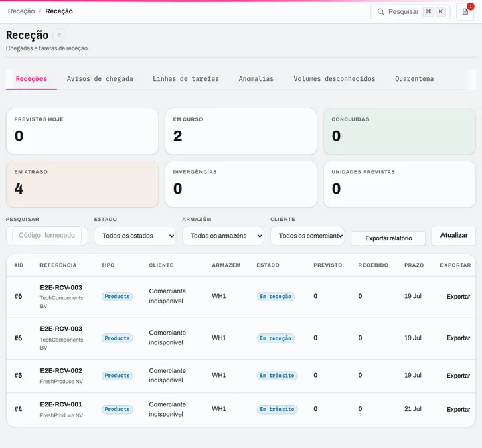
Task: Click the Estado column header
Action: coord(268,265)
